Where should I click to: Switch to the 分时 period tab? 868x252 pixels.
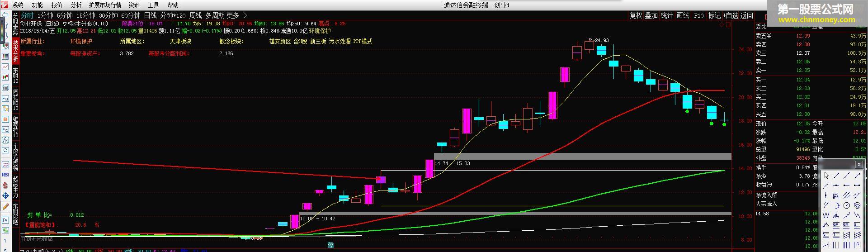tap(28, 15)
